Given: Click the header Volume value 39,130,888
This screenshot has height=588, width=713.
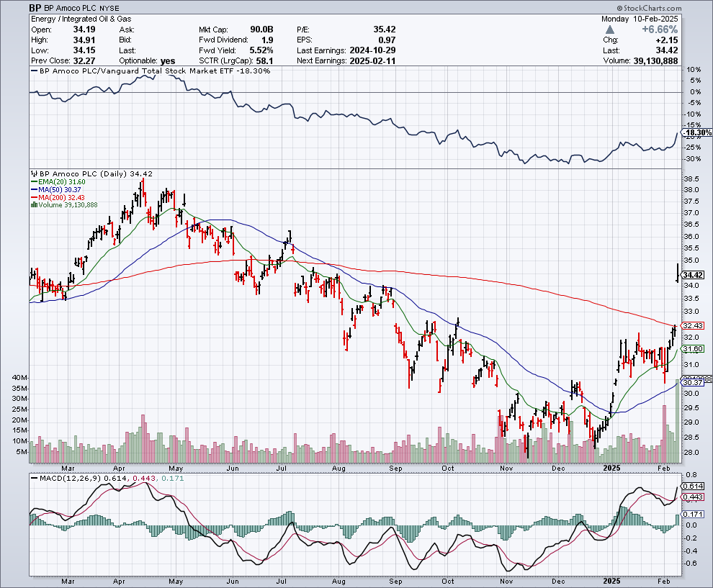Looking at the screenshot, I should click(655, 61).
